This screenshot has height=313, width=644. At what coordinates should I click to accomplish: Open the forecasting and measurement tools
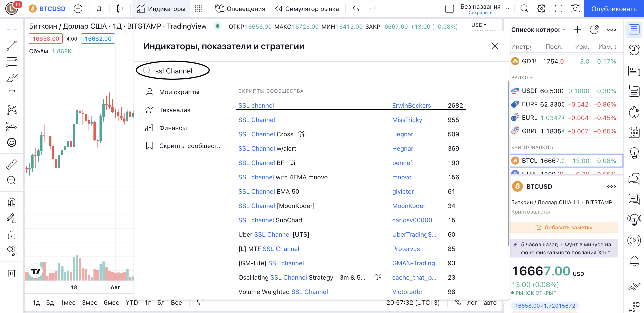[x=11, y=126]
